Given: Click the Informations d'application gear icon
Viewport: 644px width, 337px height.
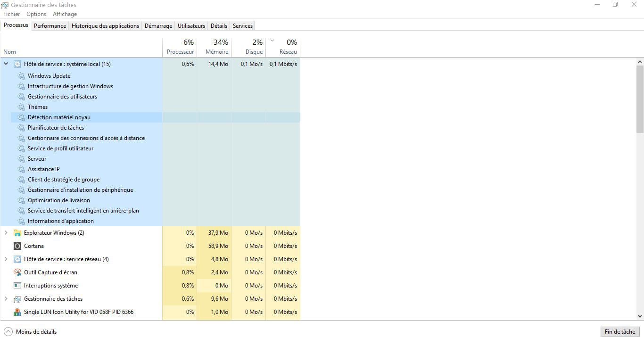Looking at the screenshot, I should (x=21, y=221).
